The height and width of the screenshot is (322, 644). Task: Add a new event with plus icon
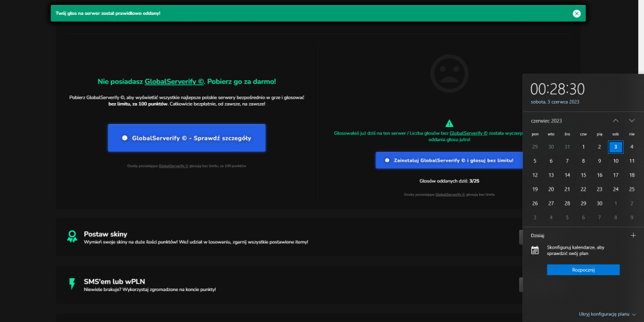click(633, 235)
